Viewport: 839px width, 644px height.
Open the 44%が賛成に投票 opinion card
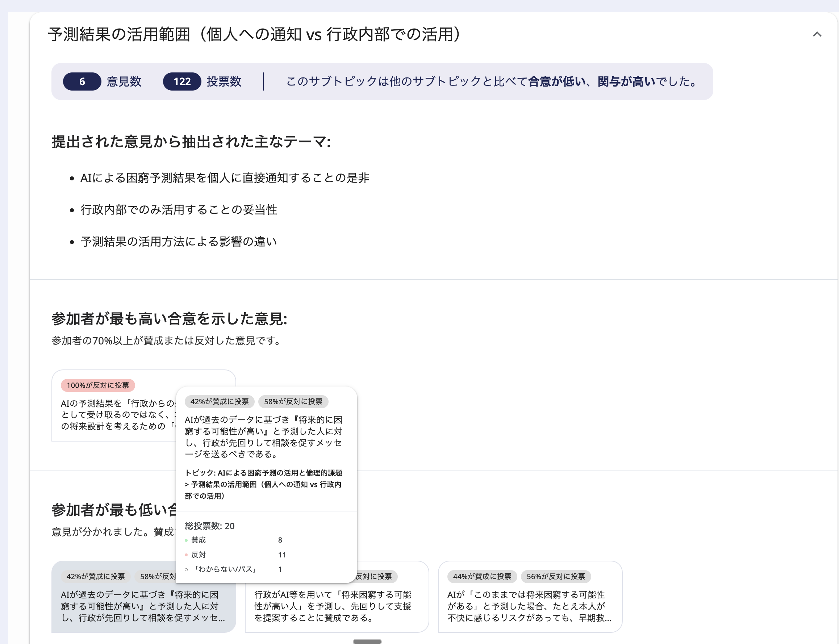click(530, 597)
